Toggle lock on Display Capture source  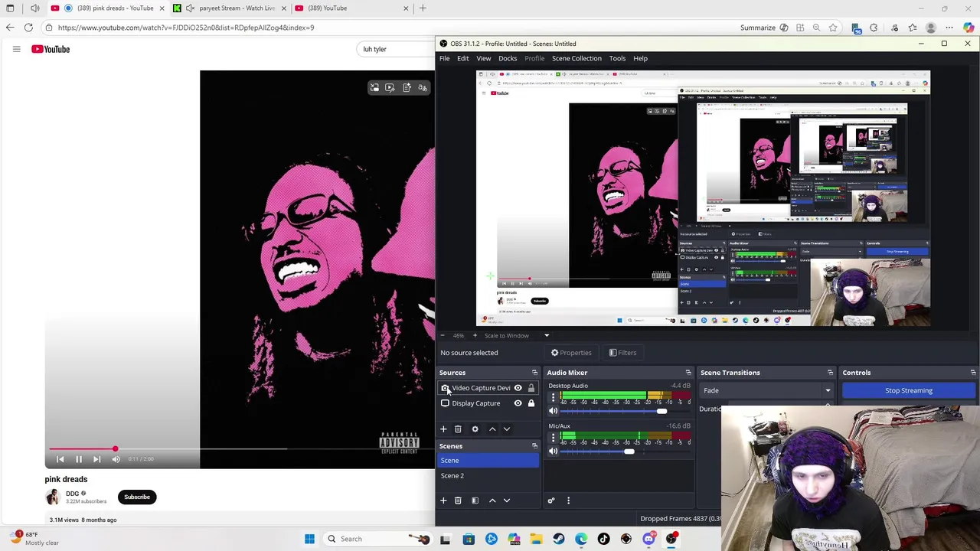click(531, 403)
